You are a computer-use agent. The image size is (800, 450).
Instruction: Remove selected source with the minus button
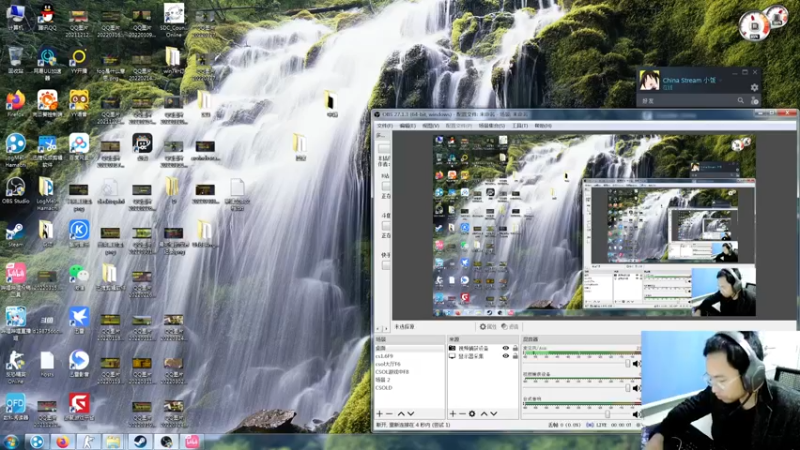(462, 414)
